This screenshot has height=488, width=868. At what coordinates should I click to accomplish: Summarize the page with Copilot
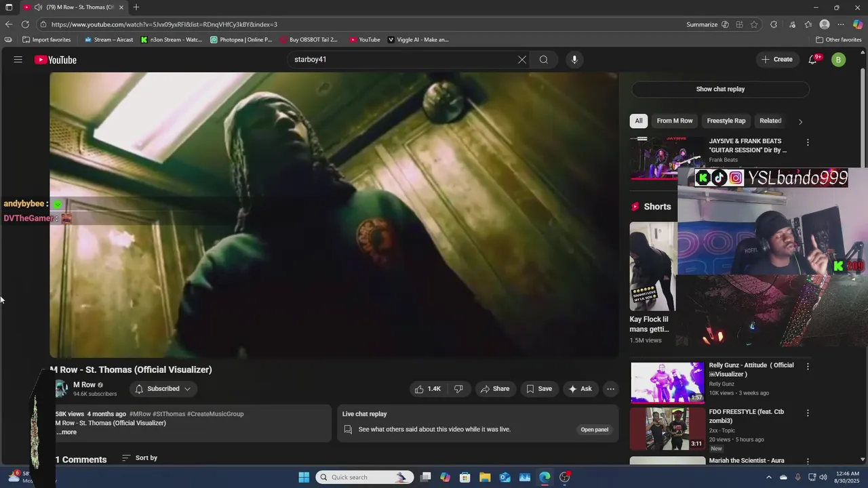707,24
